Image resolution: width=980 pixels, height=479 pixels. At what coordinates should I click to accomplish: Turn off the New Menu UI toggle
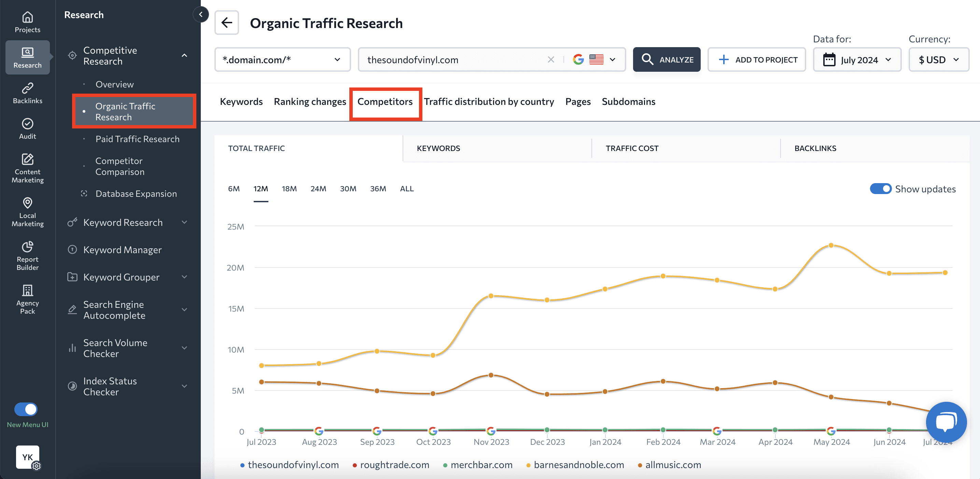pos(26,409)
